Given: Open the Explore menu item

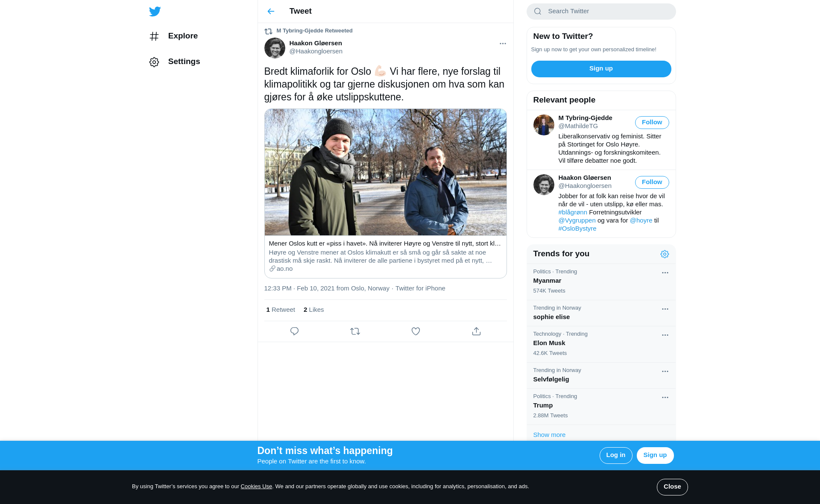Looking at the screenshot, I should pos(183,36).
